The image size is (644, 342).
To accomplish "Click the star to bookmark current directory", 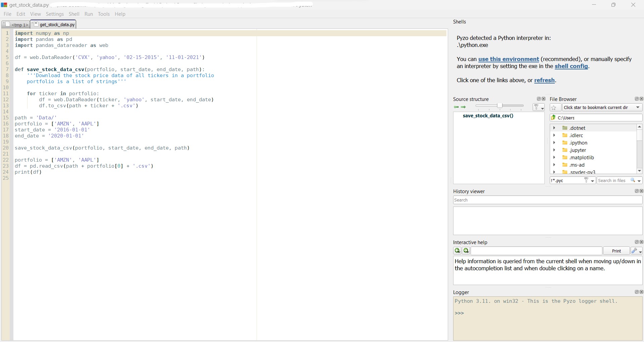I will pos(554,108).
